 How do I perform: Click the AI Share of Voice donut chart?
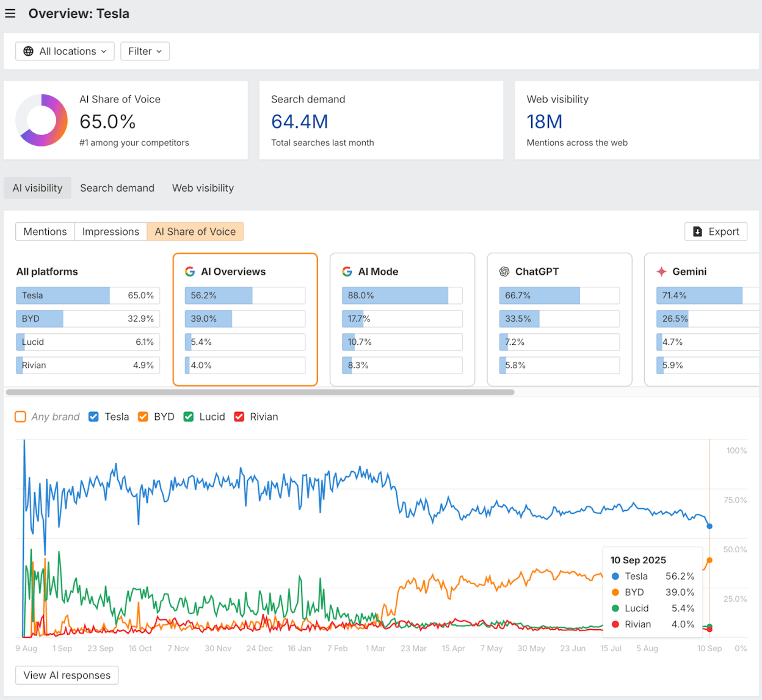click(42, 120)
